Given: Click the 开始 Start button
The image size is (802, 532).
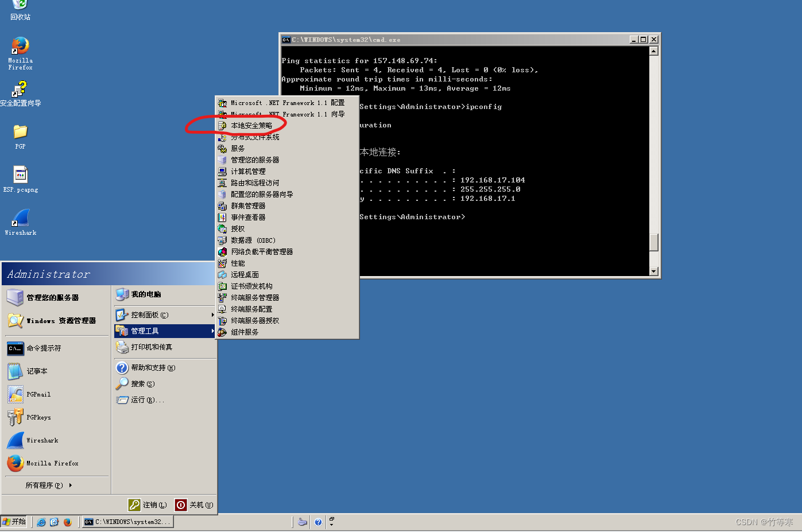Looking at the screenshot, I should point(14,522).
